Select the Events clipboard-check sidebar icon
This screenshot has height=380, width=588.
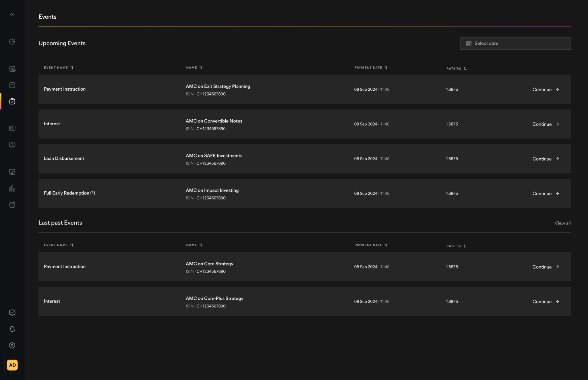[x=12, y=101]
